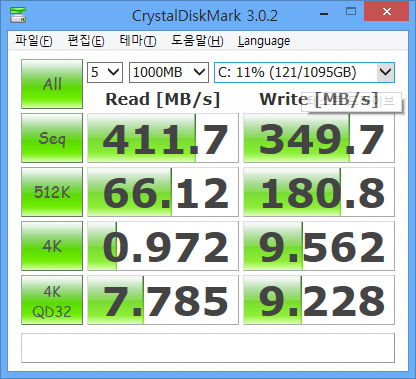Run all benchmarks with All button
This screenshot has width=416, height=379.
tap(52, 84)
